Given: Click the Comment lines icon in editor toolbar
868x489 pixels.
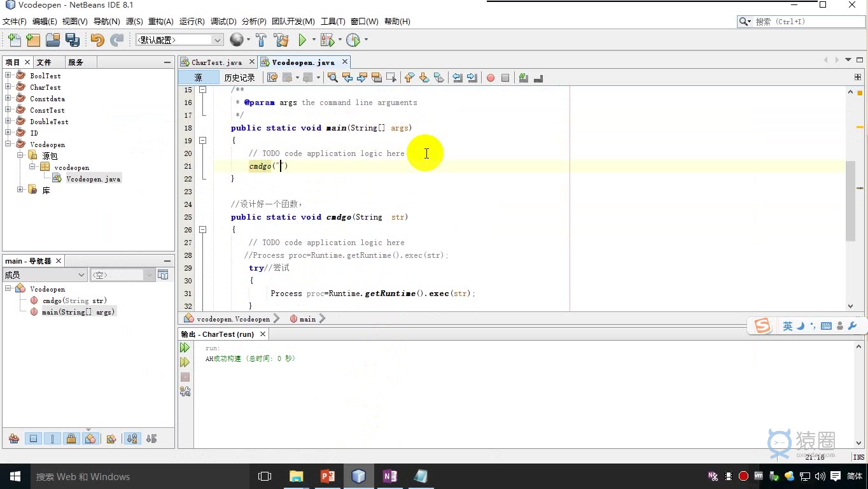Looking at the screenshot, I should (x=524, y=78).
